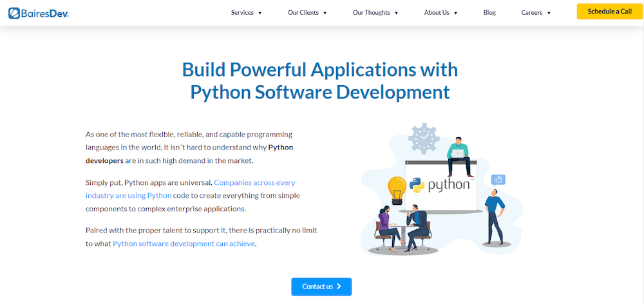The height and width of the screenshot is (304, 644).
Task: Expand the About Us dropdown arrow
Action: point(456,13)
